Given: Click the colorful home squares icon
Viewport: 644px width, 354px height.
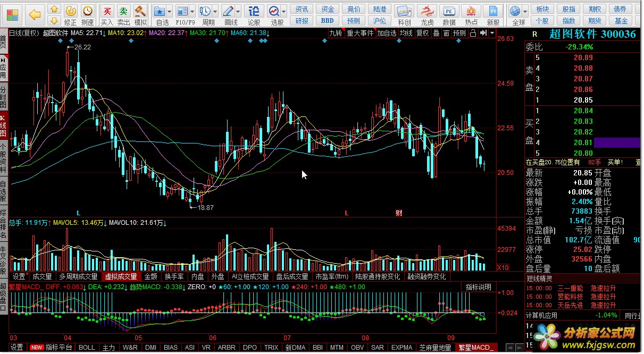Looking at the screenshot, I should pos(12,14).
